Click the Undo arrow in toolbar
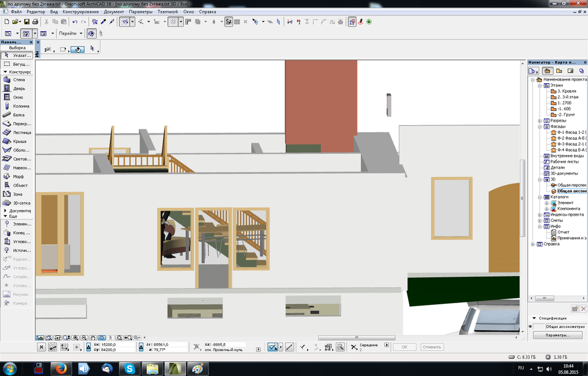This screenshot has height=376, width=588. coord(75,22)
